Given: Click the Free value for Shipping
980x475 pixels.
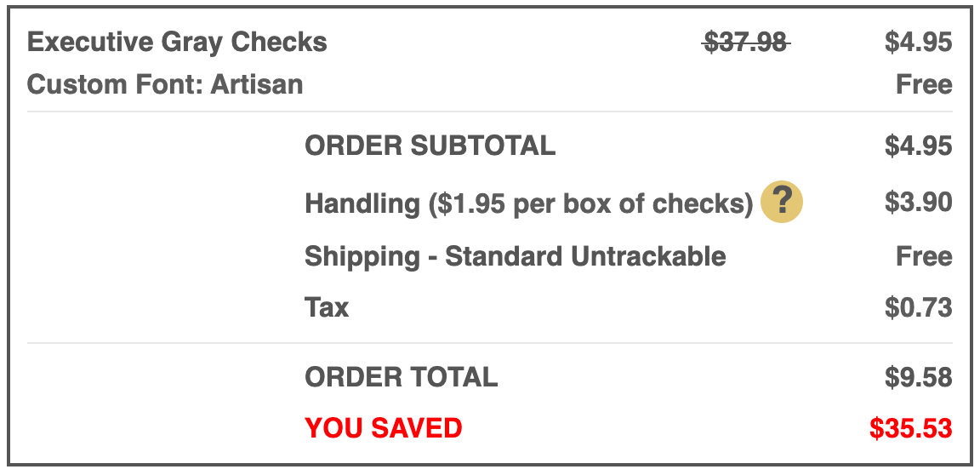Looking at the screenshot, I should [925, 256].
